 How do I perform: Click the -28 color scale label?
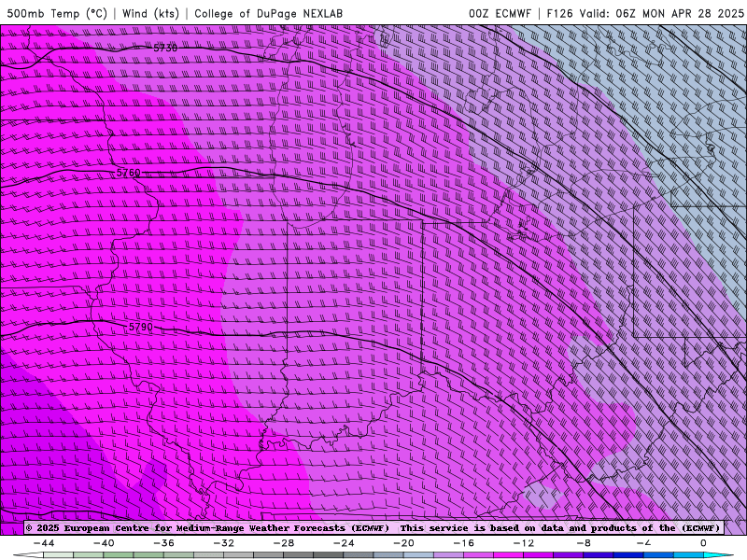coord(284,543)
